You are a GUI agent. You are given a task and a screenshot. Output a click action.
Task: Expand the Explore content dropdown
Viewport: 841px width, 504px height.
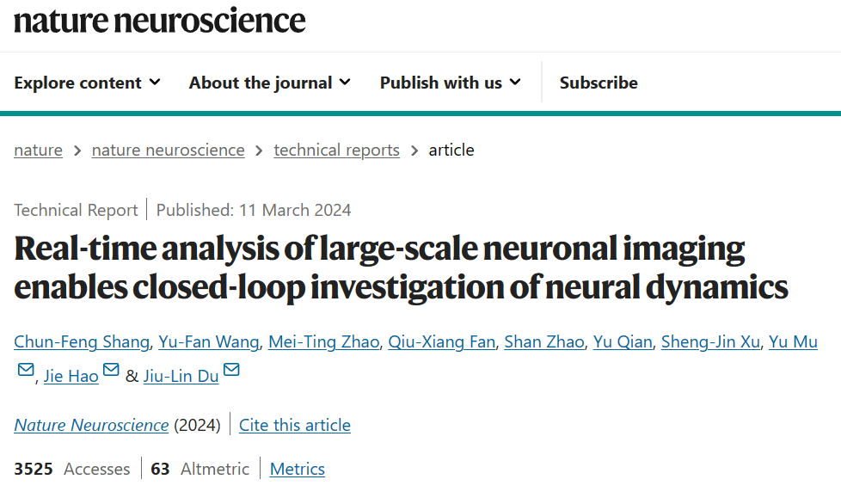click(x=87, y=83)
